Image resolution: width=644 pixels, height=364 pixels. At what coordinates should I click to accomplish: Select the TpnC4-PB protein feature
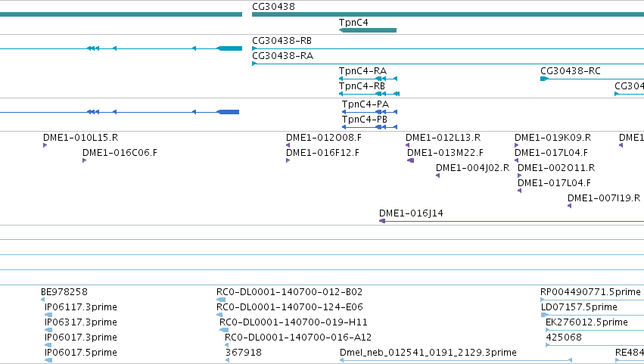tap(369, 127)
